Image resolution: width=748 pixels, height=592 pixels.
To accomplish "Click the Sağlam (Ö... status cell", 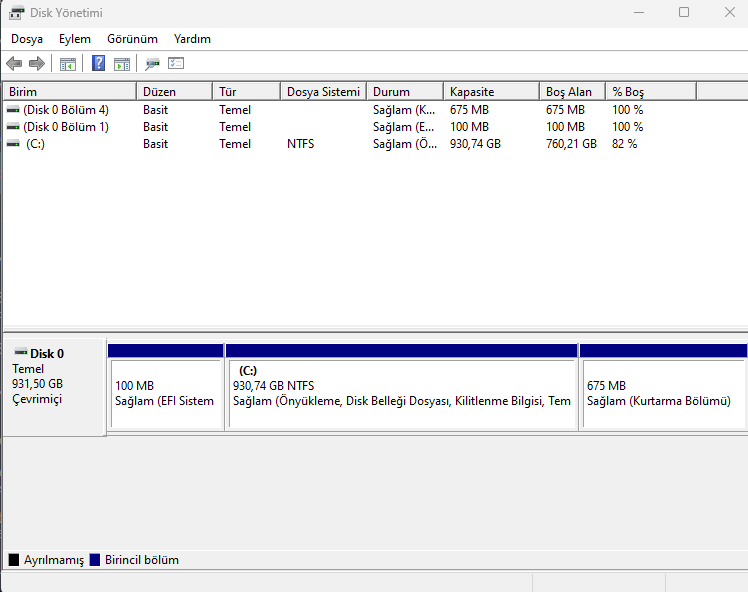I will pyautogui.click(x=405, y=144).
